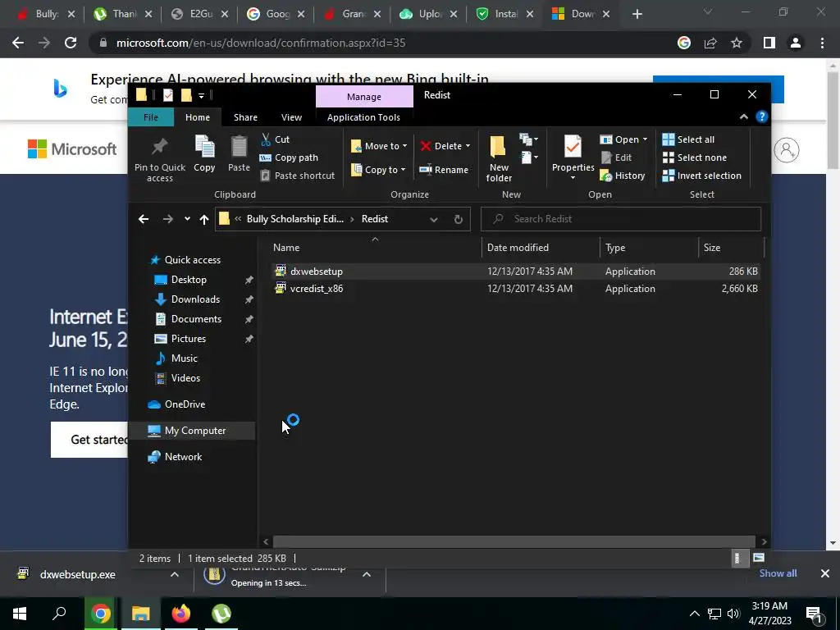The width and height of the screenshot is (840, 630).
Task: Create a New folder
Action: tap(499, 158)
